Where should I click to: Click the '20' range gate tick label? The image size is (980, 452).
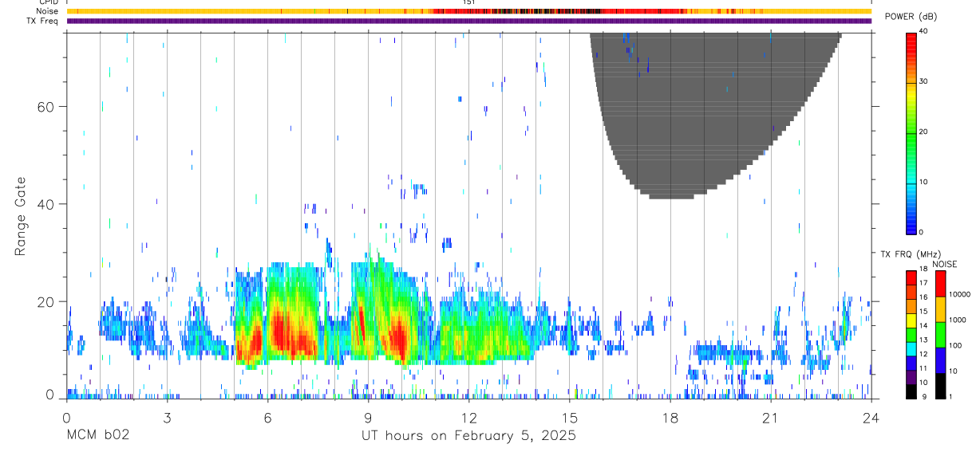pos(47,301)
